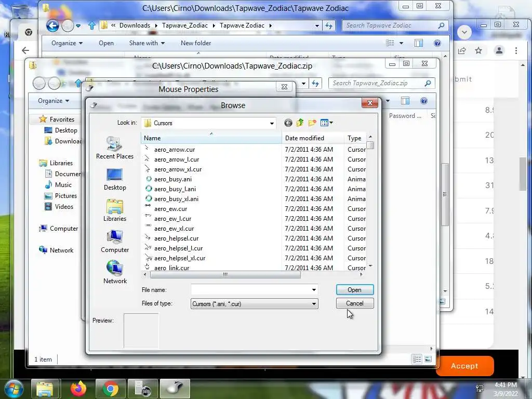The image size is (532, 399).
Task: Expand the File name dropdown
Action: tap(314, 290)
